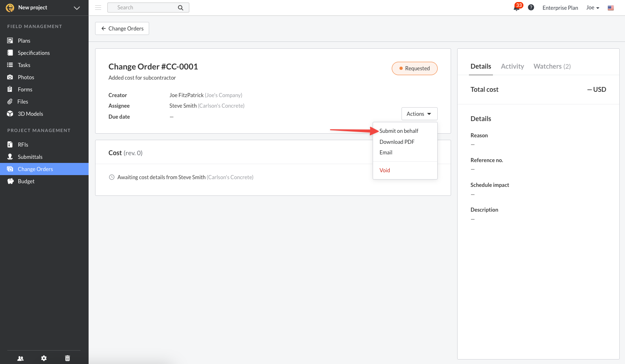Select Void from Actions menu
The width and height of the screenshot is (625, 364).
pos(384,170)
